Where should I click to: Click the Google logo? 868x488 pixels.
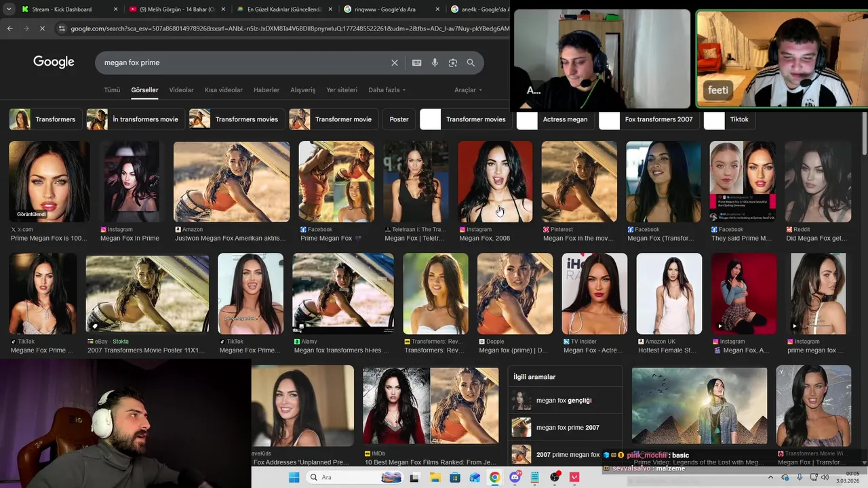click(54, 62)
